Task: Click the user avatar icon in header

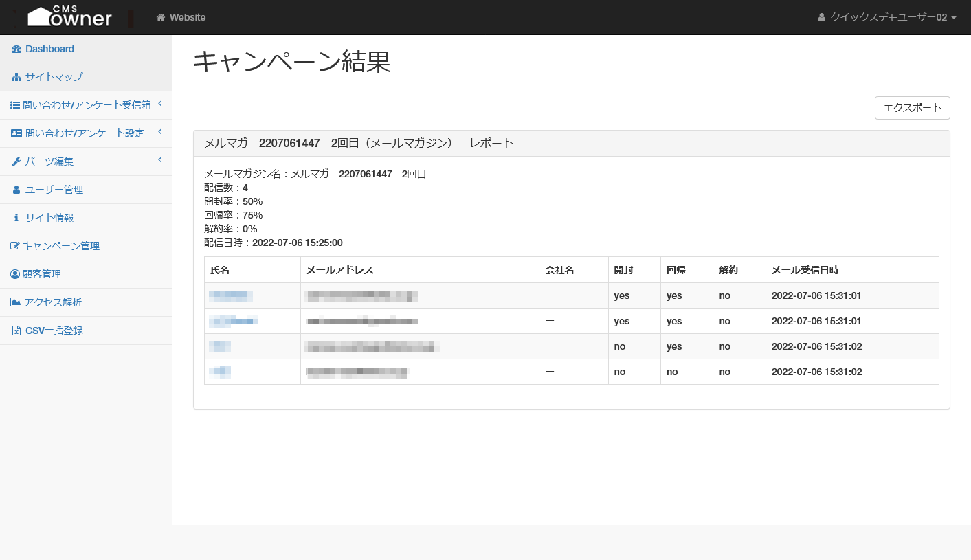Action: pos(822,17)
